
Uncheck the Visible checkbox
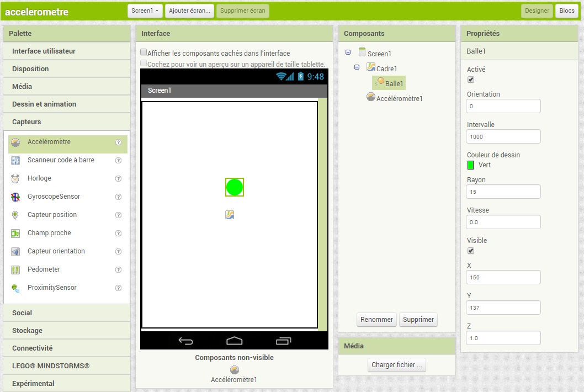tap(471, 251)
